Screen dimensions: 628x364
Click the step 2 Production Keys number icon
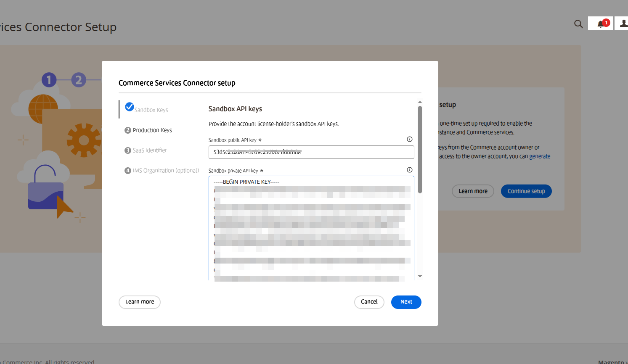(x=128, y=130)
